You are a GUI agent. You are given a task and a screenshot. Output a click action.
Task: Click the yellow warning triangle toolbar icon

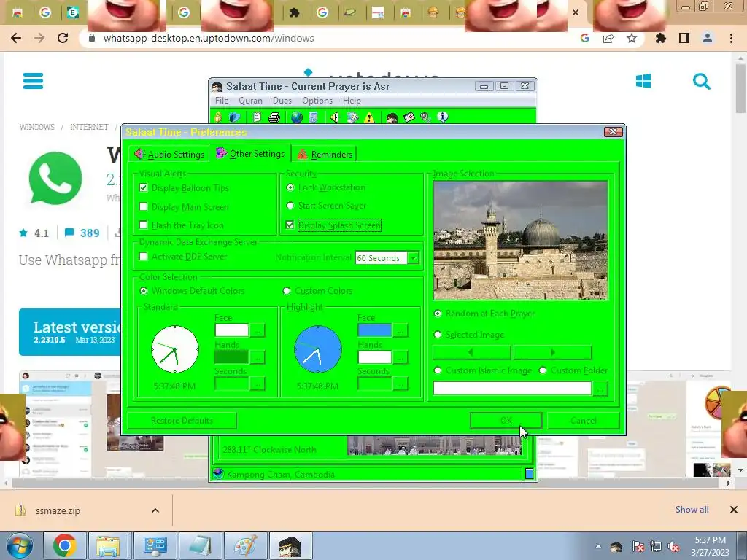(369, 117)
